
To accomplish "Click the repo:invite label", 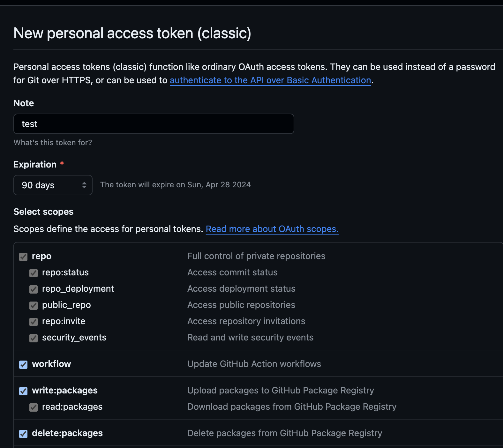I will [64, 321].
